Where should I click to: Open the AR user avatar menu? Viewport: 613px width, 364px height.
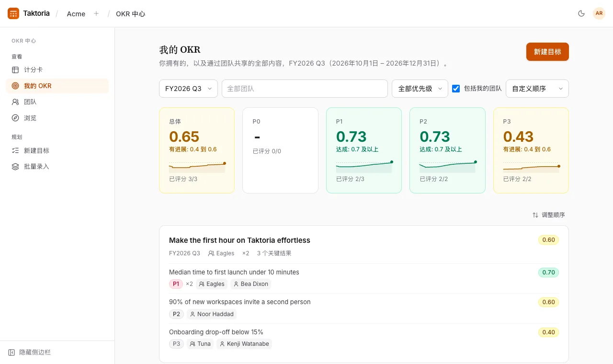(x=599, y=13)
